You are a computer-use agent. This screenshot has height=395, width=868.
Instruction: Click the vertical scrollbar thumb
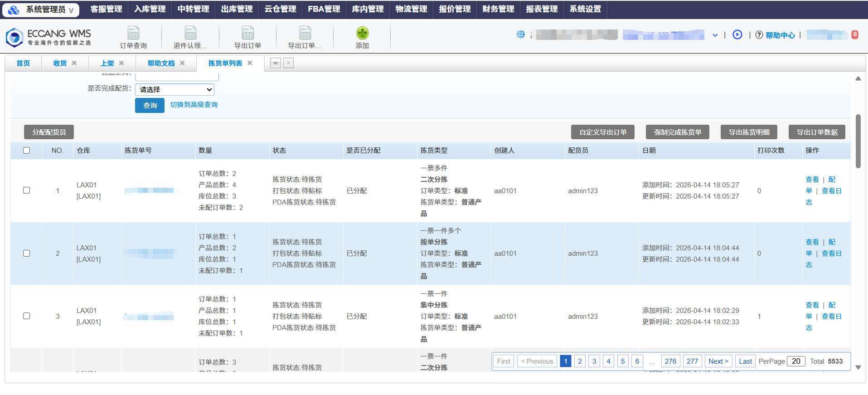(858, 141)
